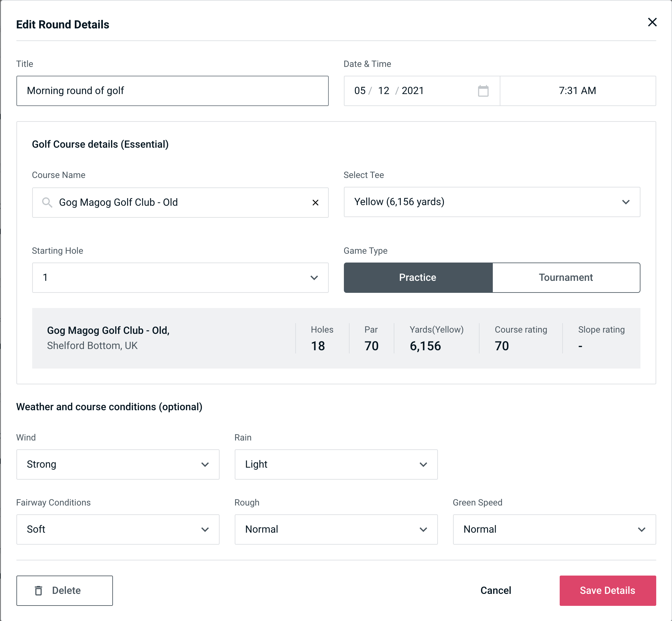The width and height of the screenshot is (672, 621).
Task: Click the Wind dropdown expand arrow
Action: [x=205, y=464]
